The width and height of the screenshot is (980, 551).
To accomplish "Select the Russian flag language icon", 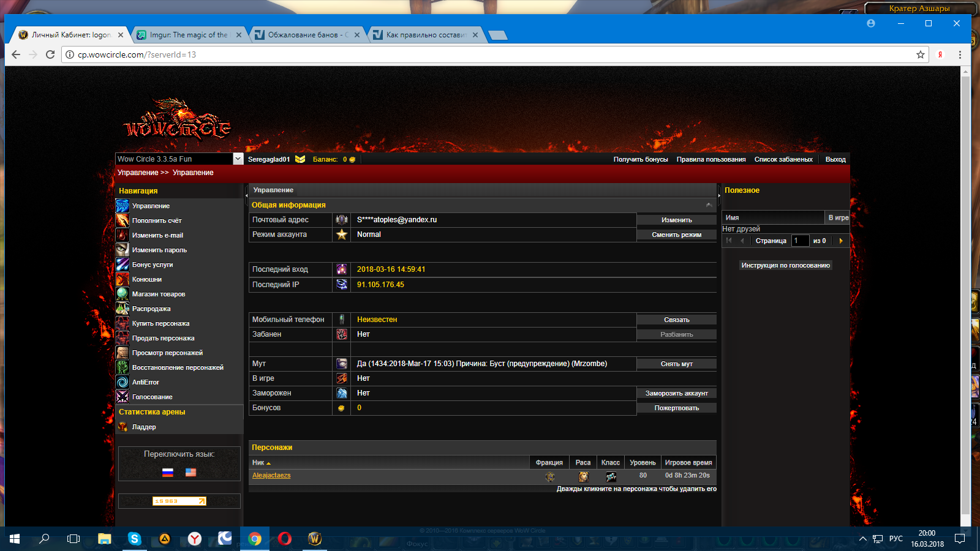I will (168, 472).
